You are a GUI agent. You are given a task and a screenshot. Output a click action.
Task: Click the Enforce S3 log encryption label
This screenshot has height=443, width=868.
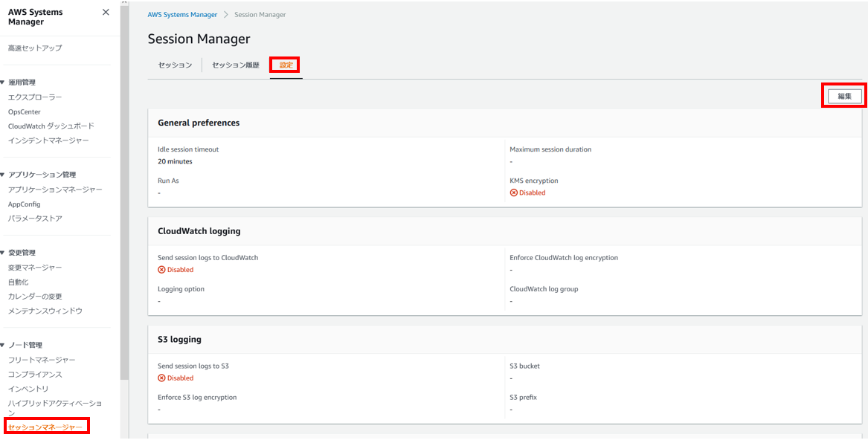coord(197,397)
